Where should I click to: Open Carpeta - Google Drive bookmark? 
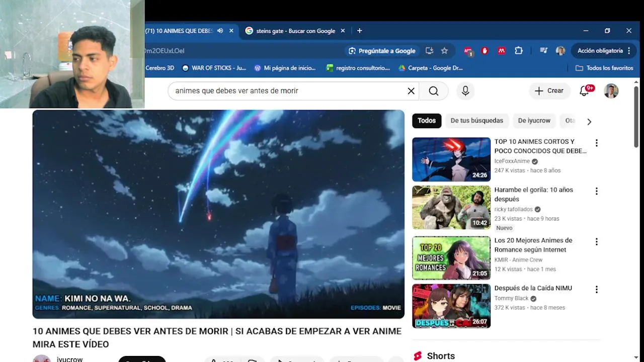(x=430, y=68)
